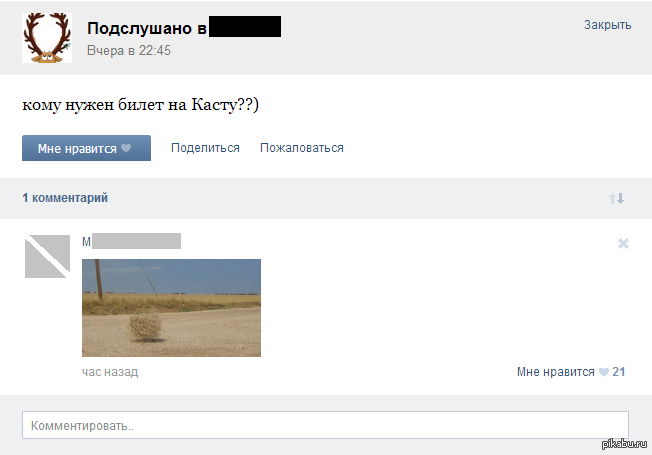Click Мне нравится text under comment
652x455 pixels.
click(x=556, y=372)
